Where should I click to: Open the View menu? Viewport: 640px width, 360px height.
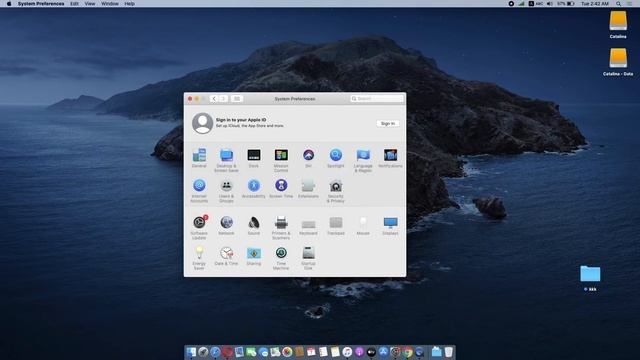[x=90, y=4]
